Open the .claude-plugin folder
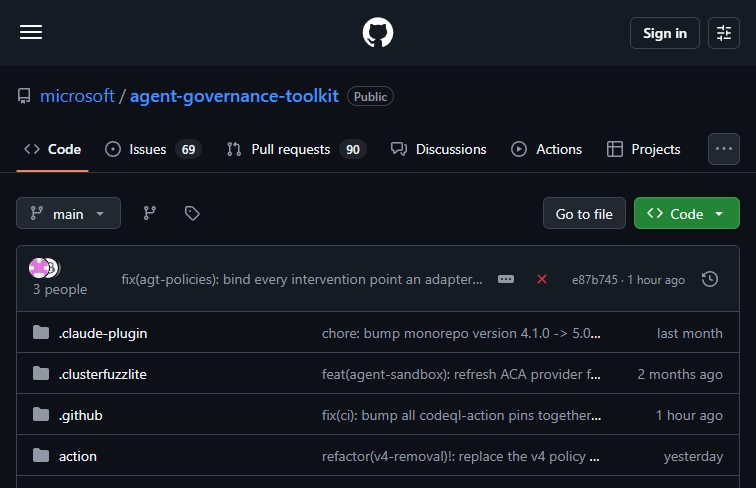This screenshot has height=488, width=756. [x=103, y=334]
